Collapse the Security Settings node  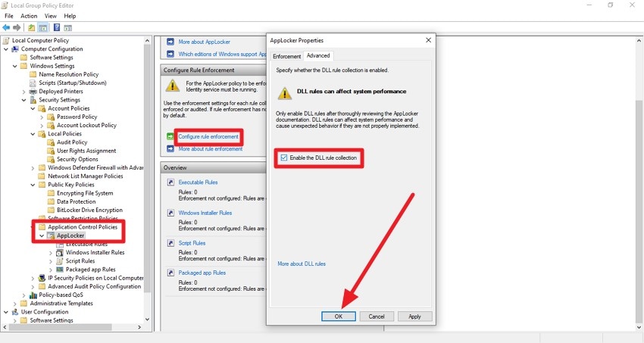pyautogui.click(x=23, y=100)
